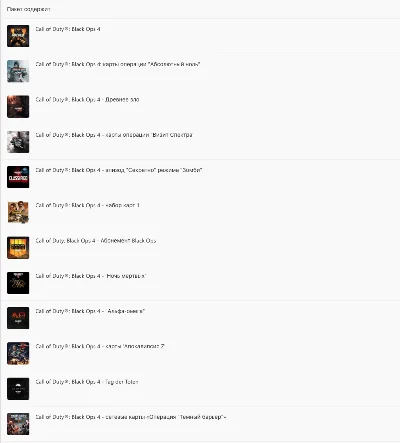
Task: Select the 'Альфа-омега' thumbnail image
Action: (18, 318)
